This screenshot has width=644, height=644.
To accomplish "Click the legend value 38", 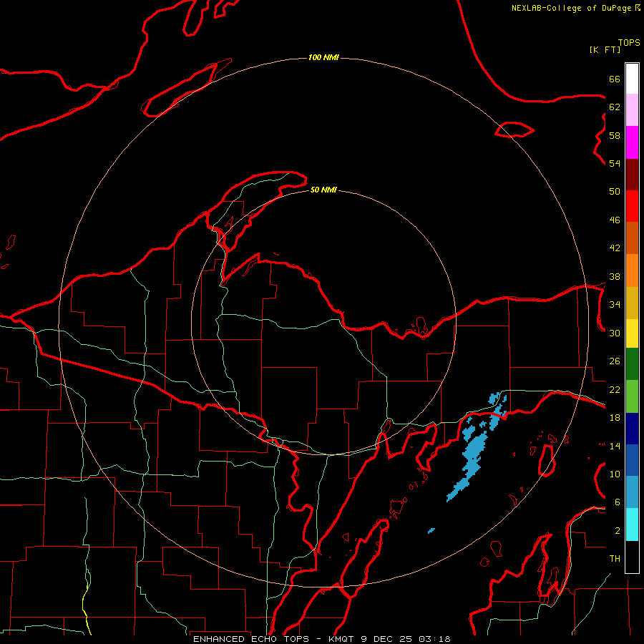I will [615, 276].
